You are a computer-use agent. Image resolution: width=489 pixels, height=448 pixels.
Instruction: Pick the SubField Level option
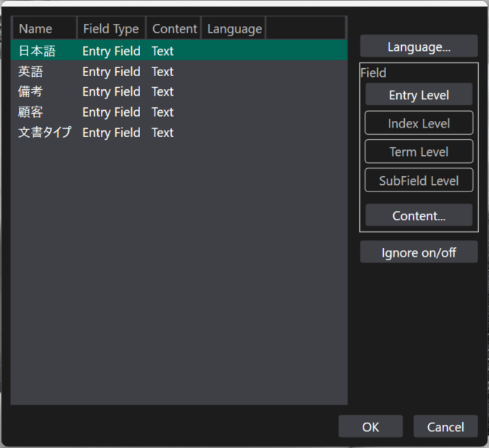419,181
